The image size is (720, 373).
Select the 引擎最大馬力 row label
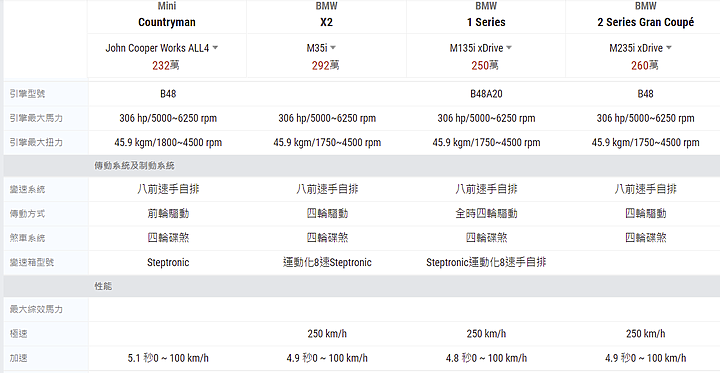[x=36, y=119]
